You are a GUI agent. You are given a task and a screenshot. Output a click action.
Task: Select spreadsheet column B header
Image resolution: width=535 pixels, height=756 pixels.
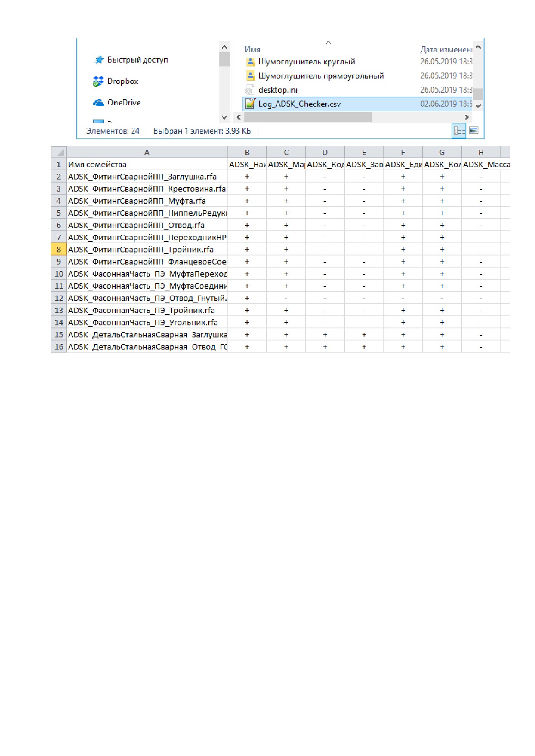coord(247,152)
